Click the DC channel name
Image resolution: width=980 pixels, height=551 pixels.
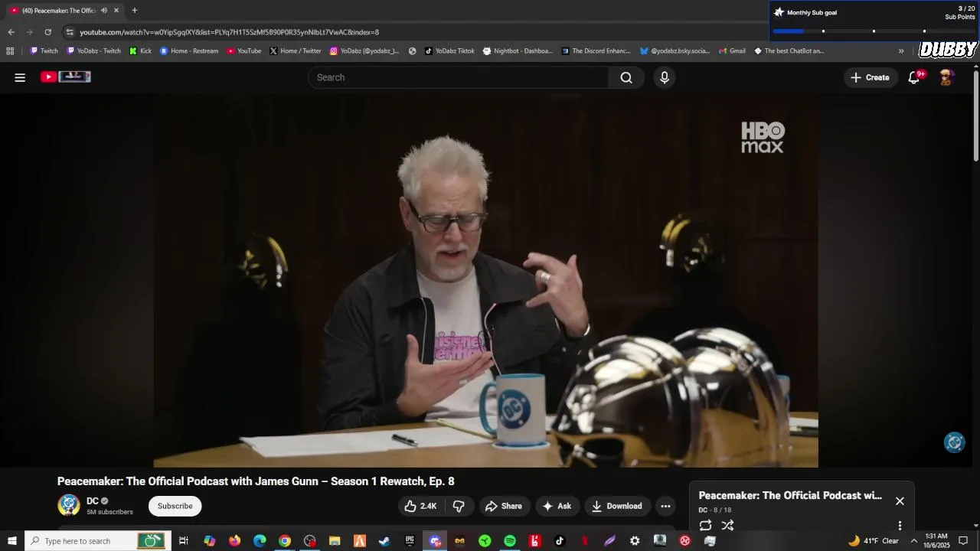93,501
